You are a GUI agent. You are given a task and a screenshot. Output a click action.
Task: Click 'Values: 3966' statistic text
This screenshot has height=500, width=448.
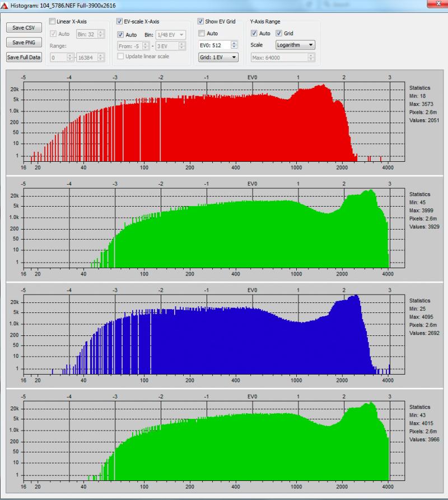(x=424, y=440)
